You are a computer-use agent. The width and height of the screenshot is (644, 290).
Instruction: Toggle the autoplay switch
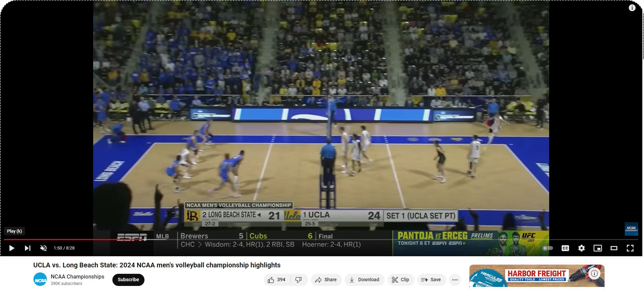[x=547, y=248]
